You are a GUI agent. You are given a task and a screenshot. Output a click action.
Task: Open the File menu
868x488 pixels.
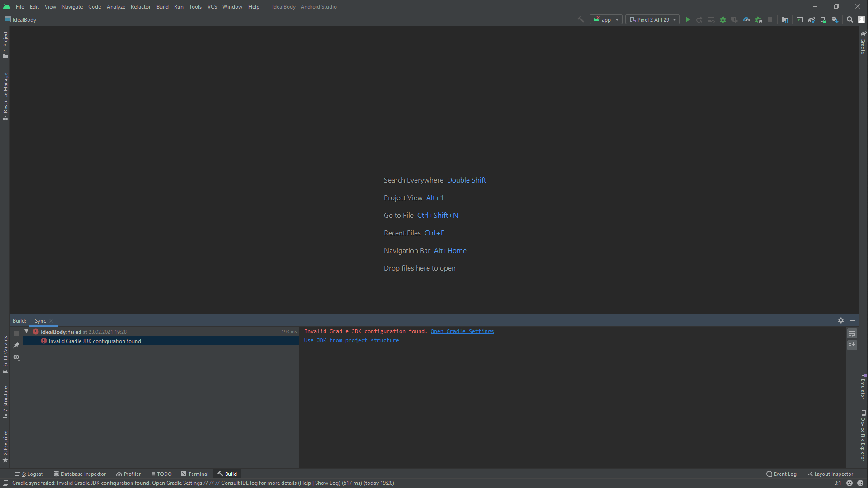click(x=20, y=7)
